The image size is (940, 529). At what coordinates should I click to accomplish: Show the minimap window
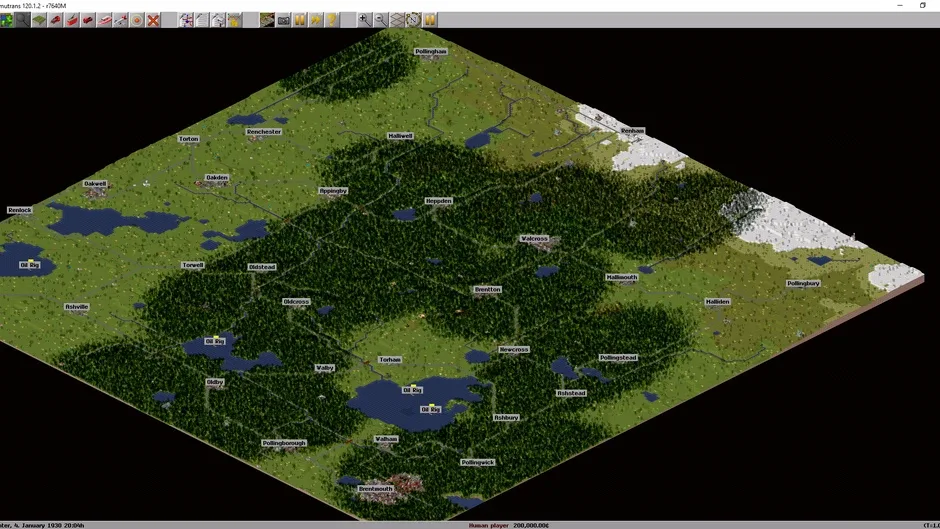point(267,20)
